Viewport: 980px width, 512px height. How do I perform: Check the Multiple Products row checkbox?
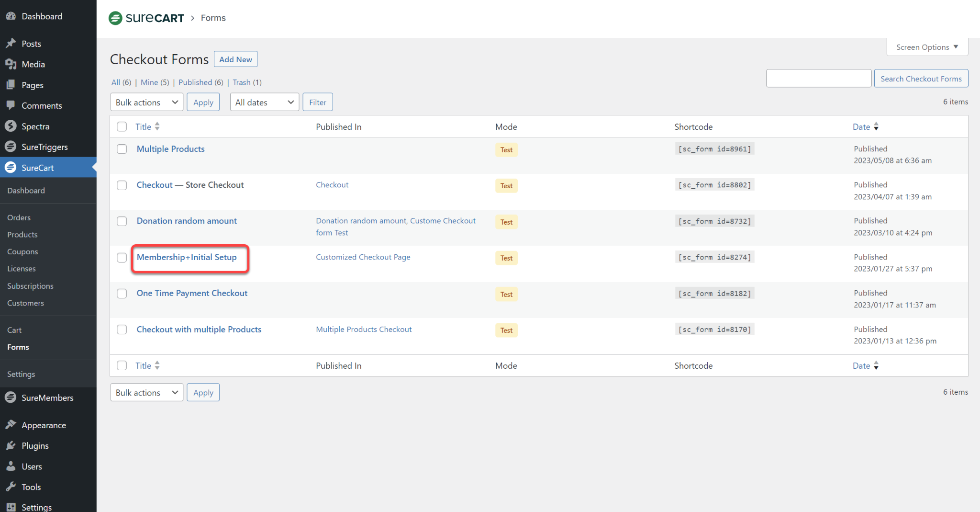[122, 149]
